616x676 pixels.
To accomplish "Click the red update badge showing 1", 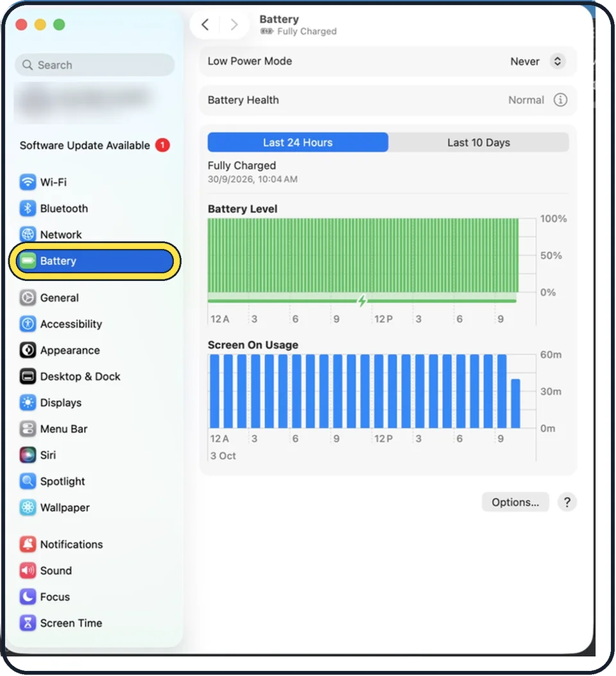I will point(162,146).
